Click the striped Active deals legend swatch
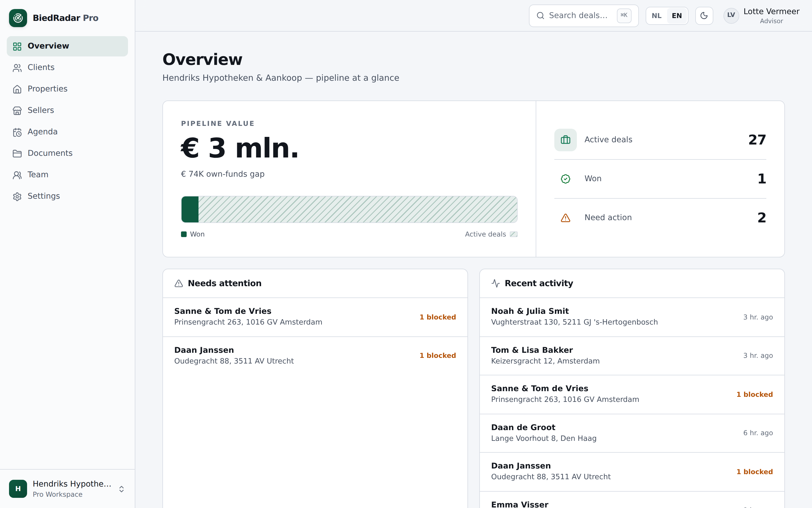This screenshot has width=812, height=508. [513, 234]
